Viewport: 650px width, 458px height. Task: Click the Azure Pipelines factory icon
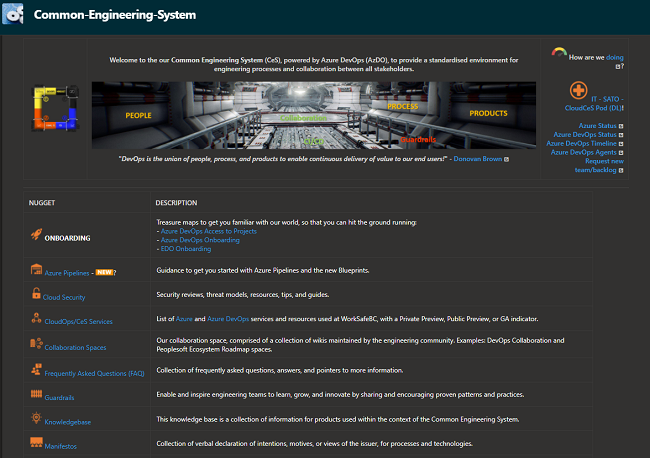[x=36, y=269]
